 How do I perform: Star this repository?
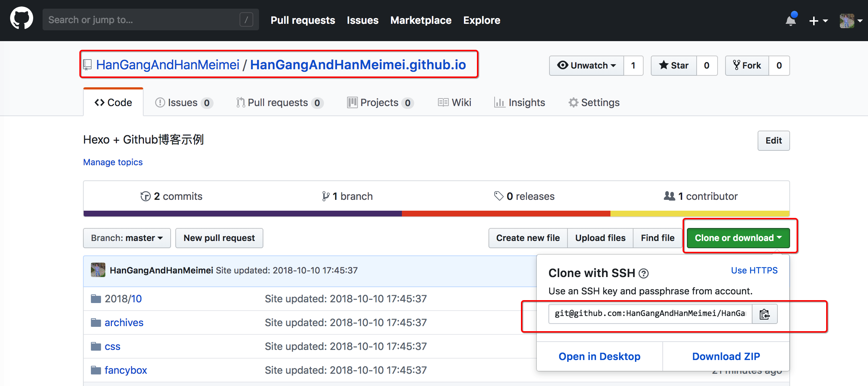(x=674, y=66)
